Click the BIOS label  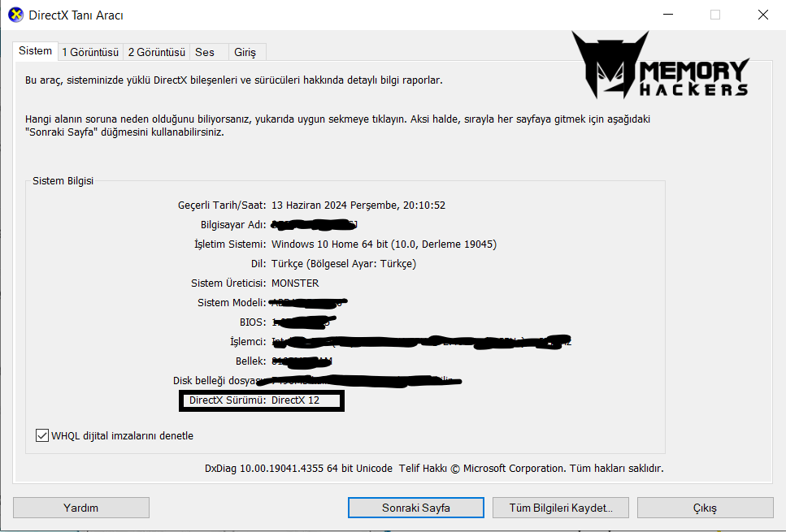tap(253, 322)
